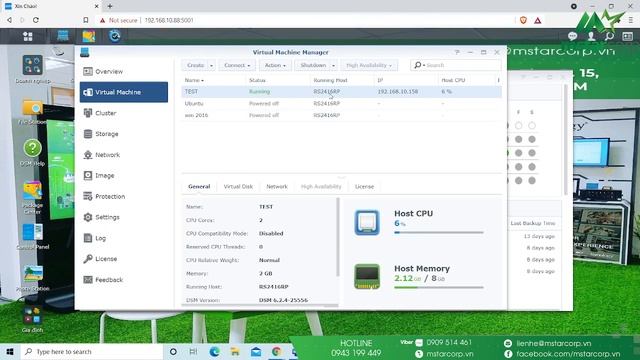Click the browser reload icon
The height and width of the screenshot is (360, 640).
click(36, 20)
